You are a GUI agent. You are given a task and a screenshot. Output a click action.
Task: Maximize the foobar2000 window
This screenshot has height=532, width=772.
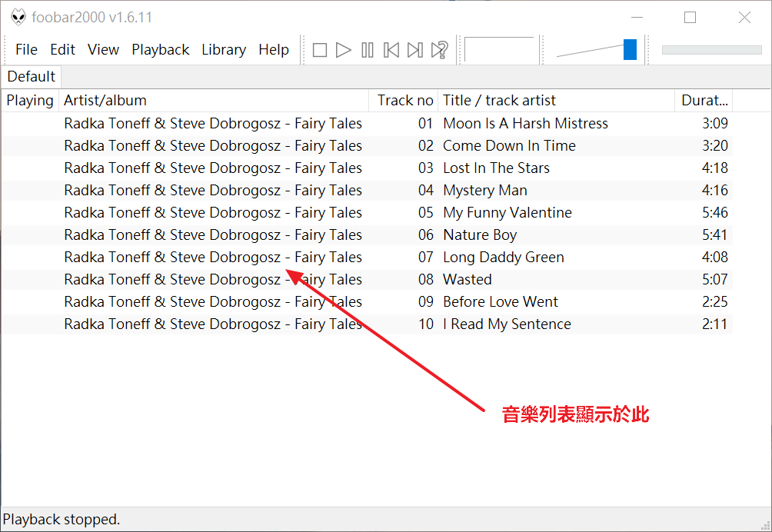tap(690, 17)
